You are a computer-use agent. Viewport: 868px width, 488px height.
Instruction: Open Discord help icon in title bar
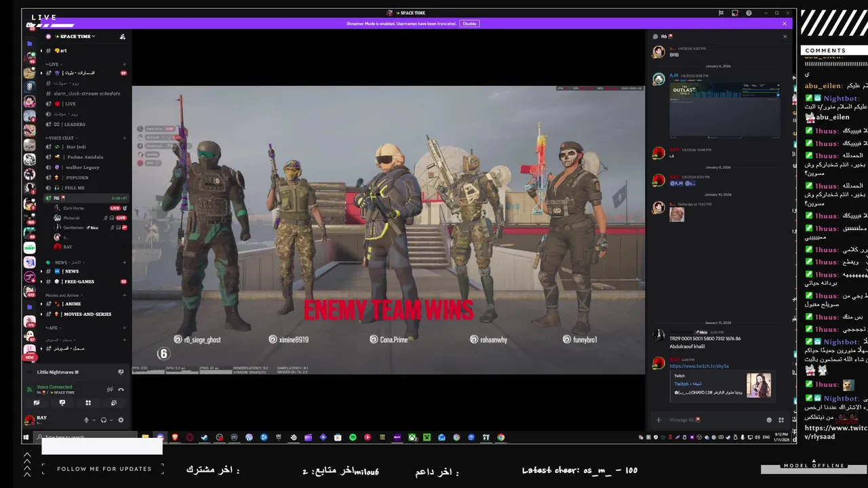(x=749, y=13)
